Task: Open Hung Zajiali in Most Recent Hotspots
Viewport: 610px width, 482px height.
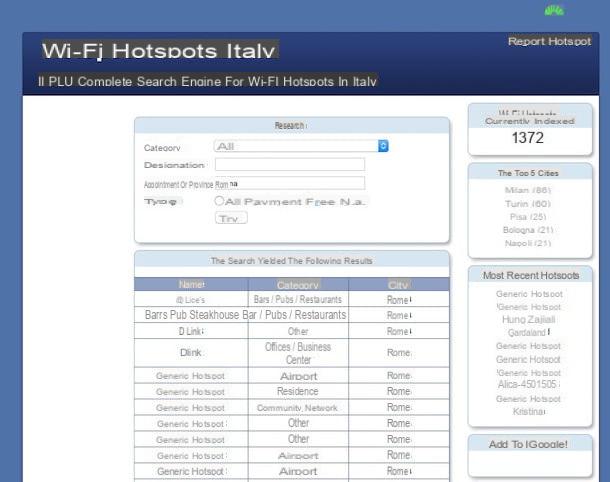Action: point(528,320)
